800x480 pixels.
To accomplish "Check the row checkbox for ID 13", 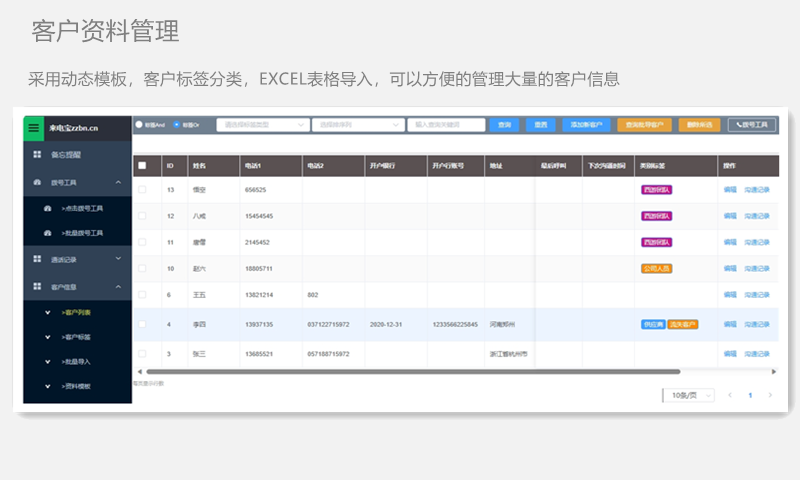I will tap(142, 190).
